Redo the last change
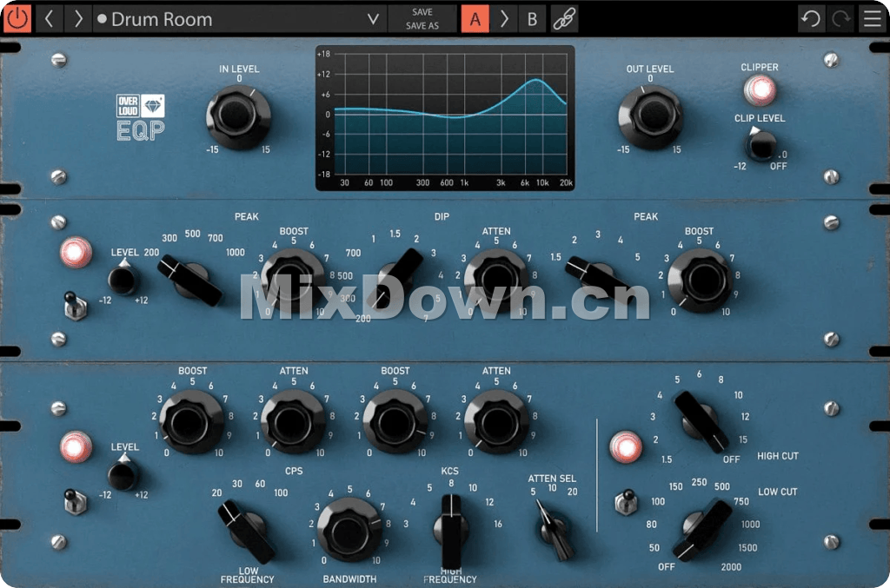Viewport: 890px width, 588px height. (841, 19)
